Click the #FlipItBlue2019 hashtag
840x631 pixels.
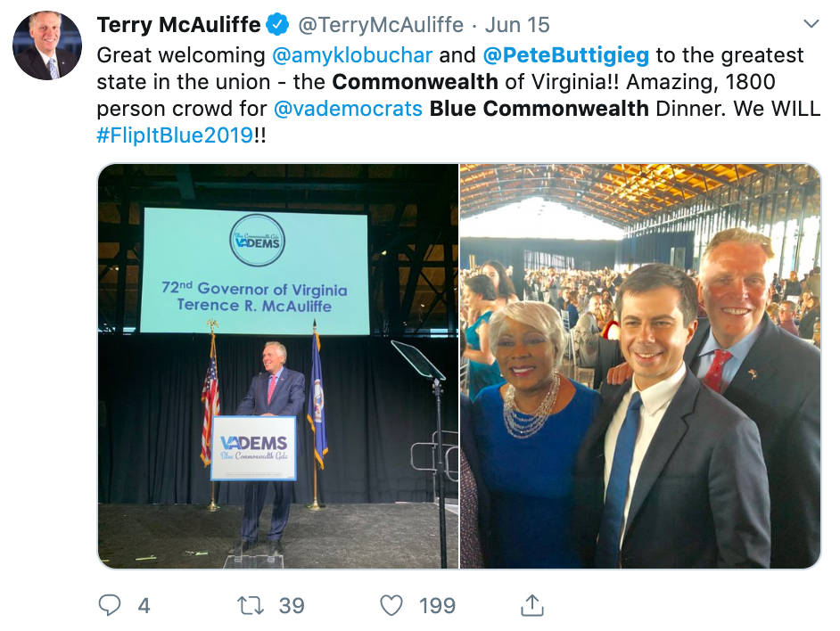pos(174,136)
